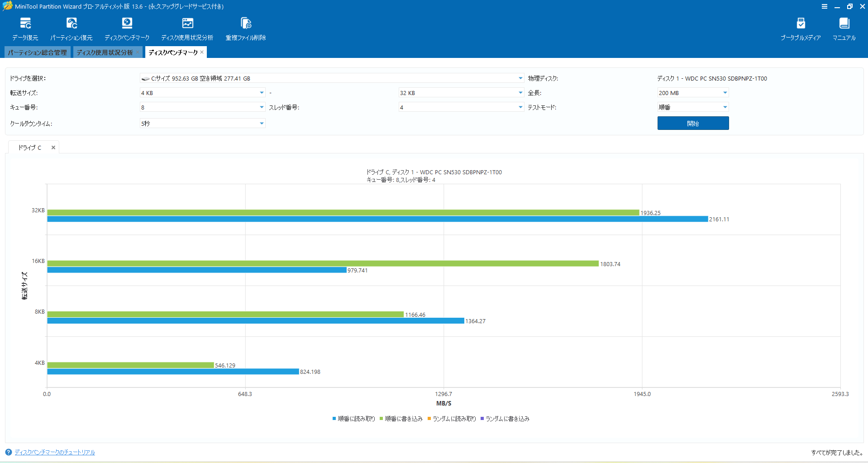Open the テストモード 順番 dropdown
868x463 pixels.
693,107
